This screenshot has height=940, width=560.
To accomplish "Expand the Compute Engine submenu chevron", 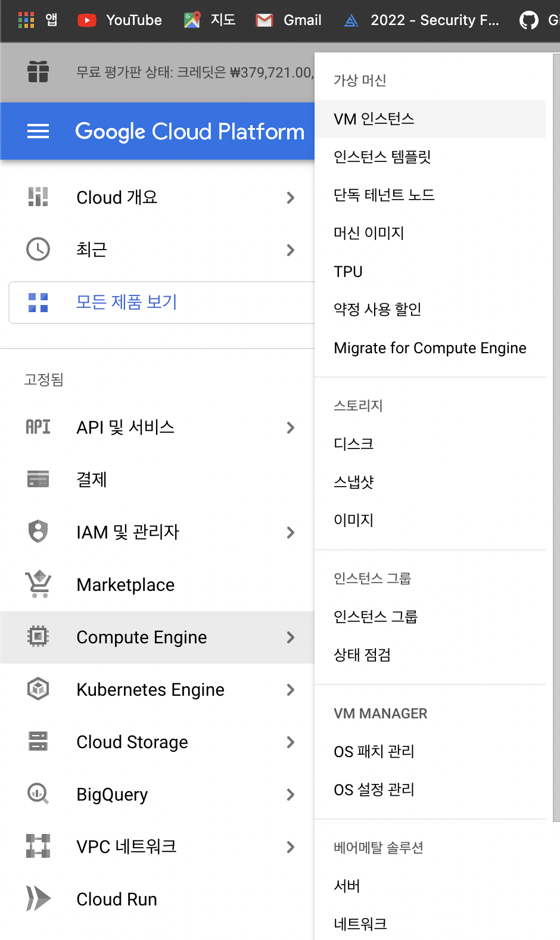I will coord(291,637).
